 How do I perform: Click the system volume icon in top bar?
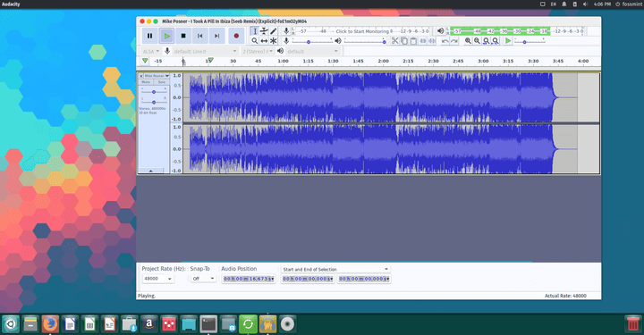(x=585, y=4)
